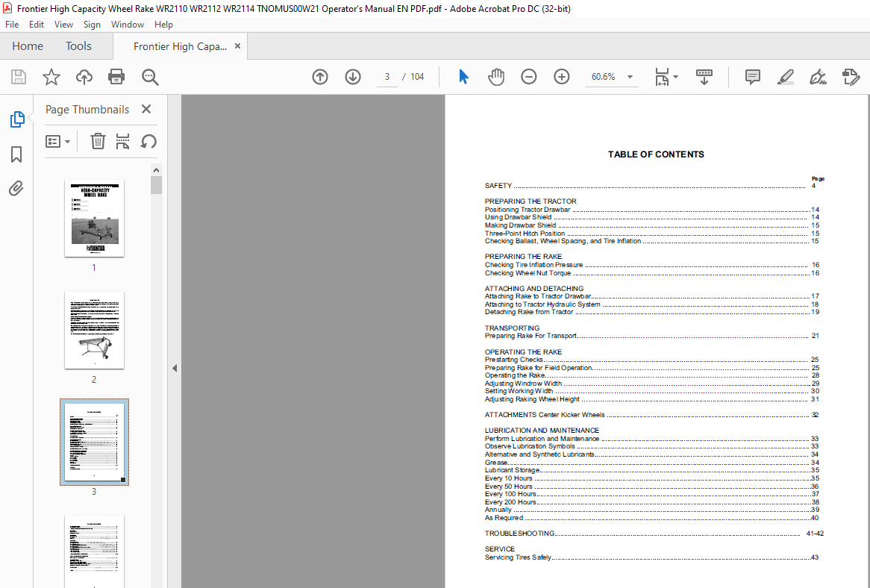The width and height of the screenshot is (870, 588).
Task: Switch to the Tools tab
Action: click(78, 46)
